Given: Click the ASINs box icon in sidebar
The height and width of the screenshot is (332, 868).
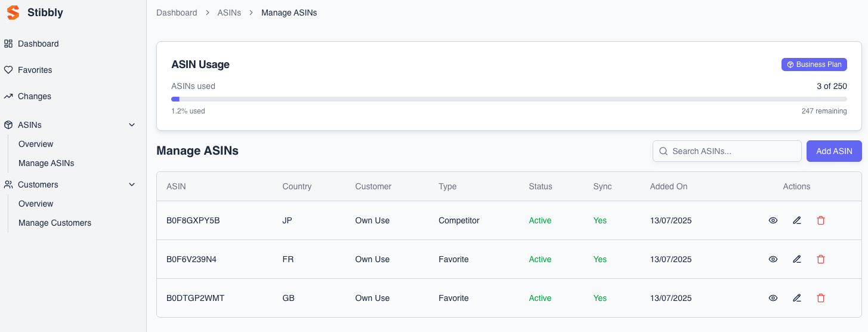Looking at the screenshot, I should point(8,125).
